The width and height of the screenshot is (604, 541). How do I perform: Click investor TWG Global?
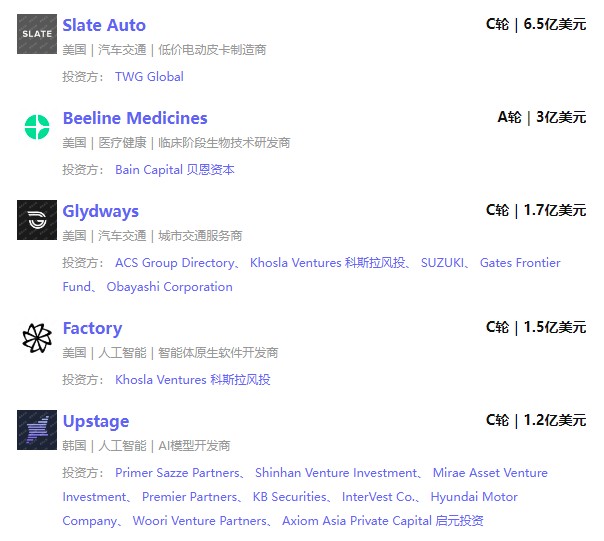click(x=149, y=76)
